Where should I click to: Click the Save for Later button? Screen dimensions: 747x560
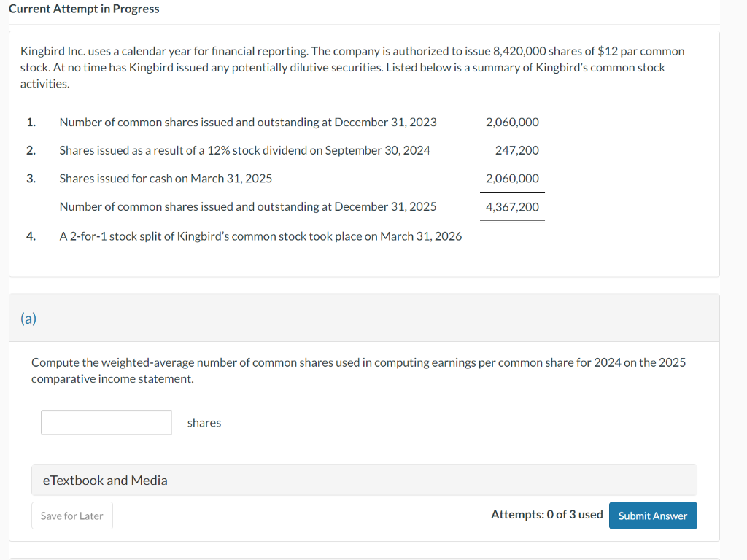(71, 515)
